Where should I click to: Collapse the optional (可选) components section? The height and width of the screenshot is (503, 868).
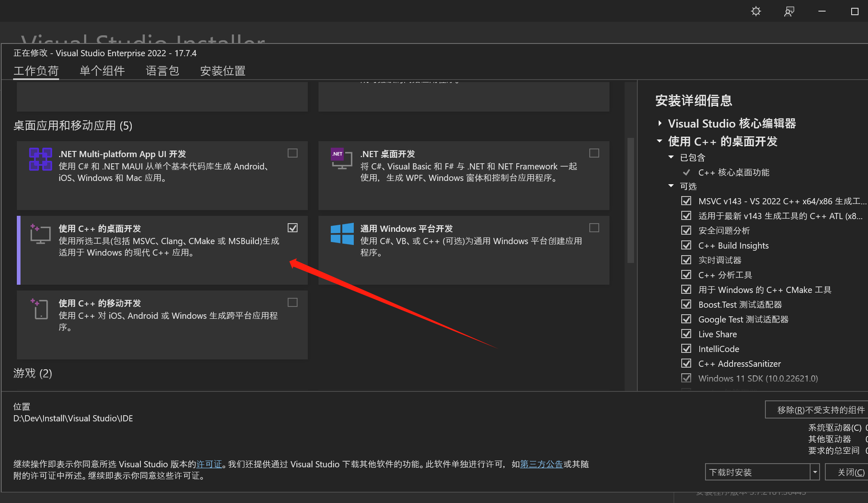(671, 186)
